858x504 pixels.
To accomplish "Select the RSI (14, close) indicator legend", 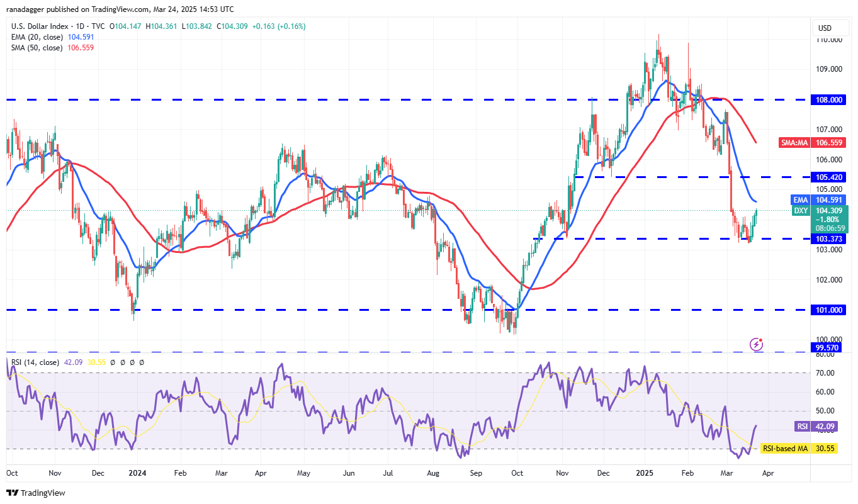I will coord(35,362).
